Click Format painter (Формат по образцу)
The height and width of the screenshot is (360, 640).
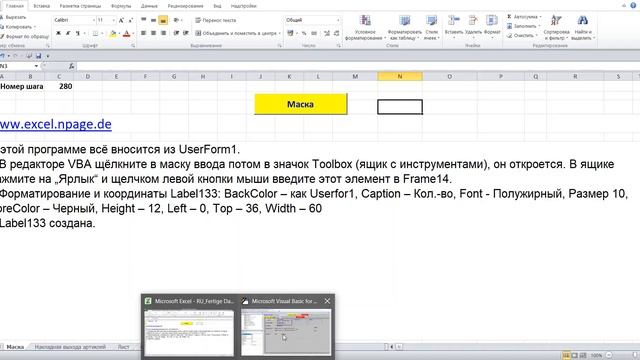pyautogui.click(x=24, y=36)
